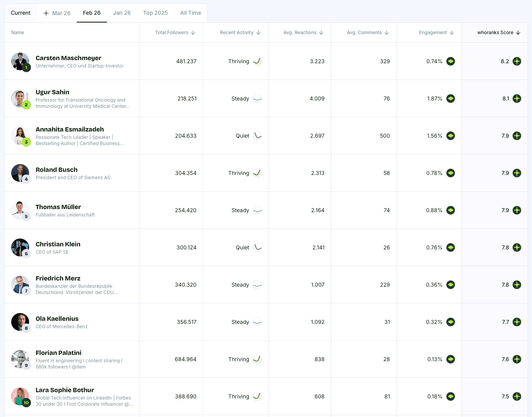Toggle sort direction on Engagement column
Viewport: 532px width, 417px height.
tap(452, 33)
